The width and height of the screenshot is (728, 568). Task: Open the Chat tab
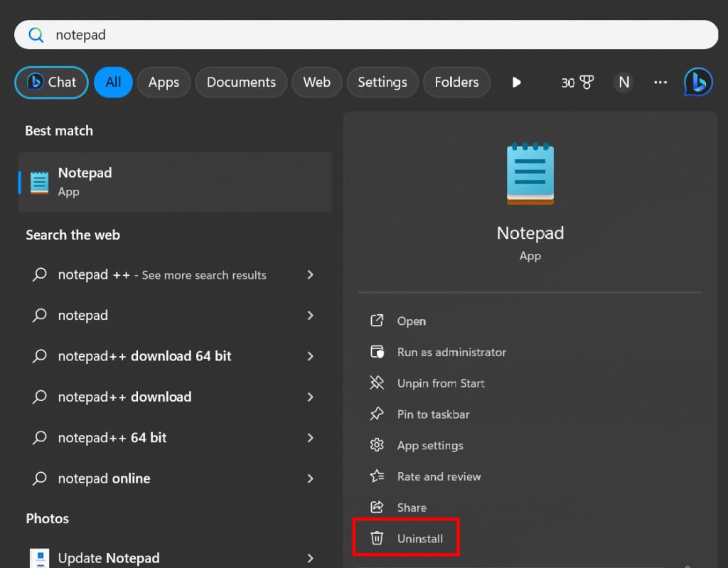click(51, 82)
